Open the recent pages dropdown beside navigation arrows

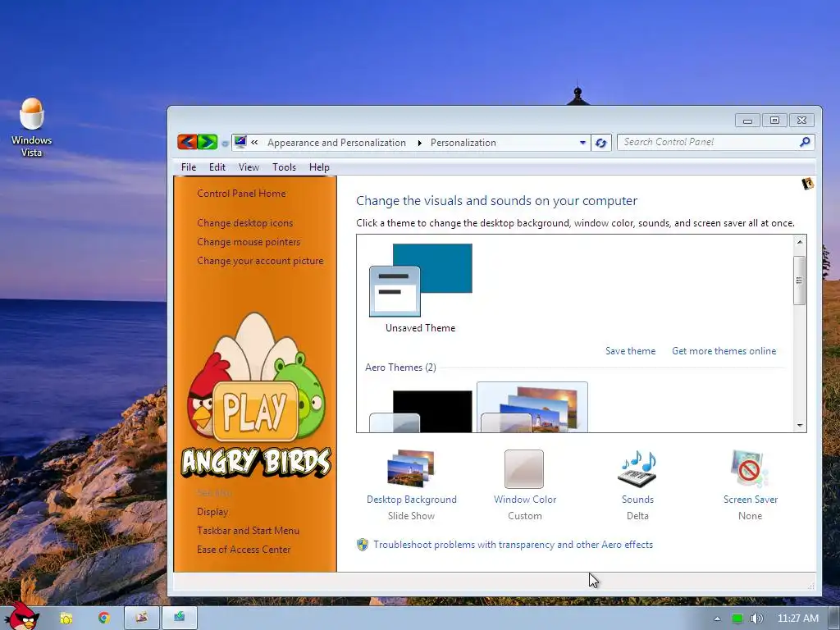(225, 143)
